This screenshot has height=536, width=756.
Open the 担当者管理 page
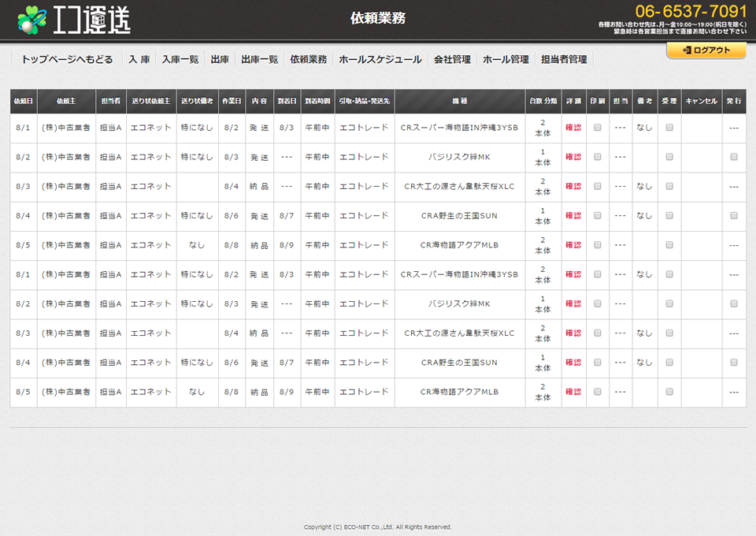564,59
